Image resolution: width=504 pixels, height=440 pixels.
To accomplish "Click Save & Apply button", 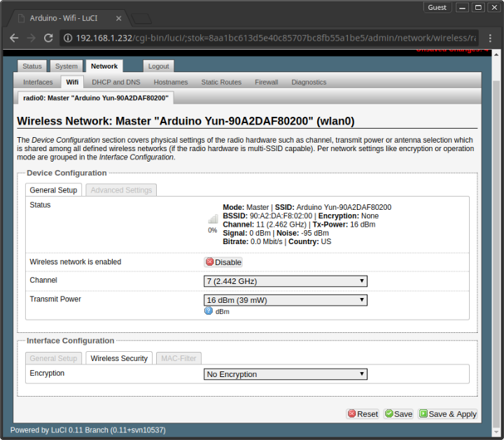I will click(448, 414).
